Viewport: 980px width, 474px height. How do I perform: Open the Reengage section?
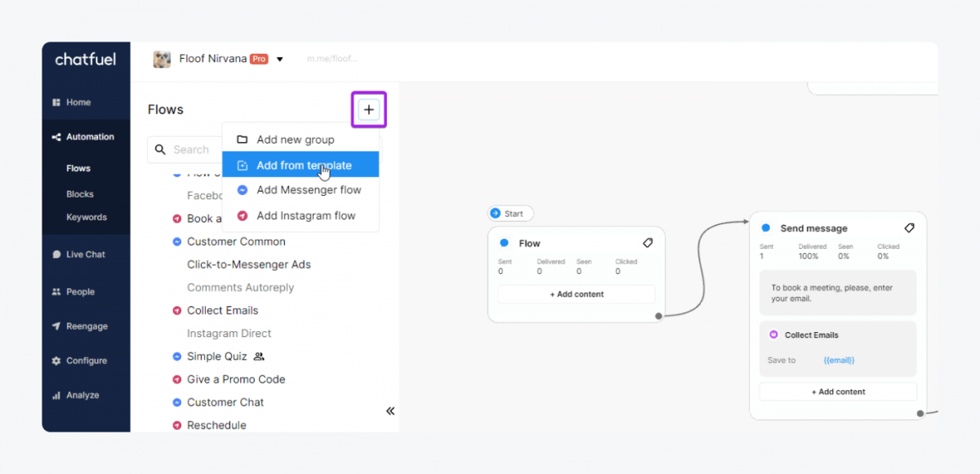point(56,326)
